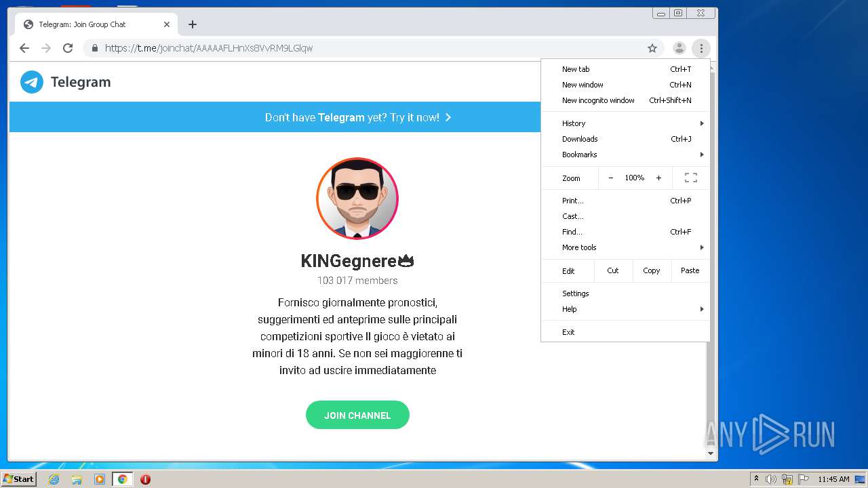Click the network tray icon
The image size is (868, 488).
[787, 479]
